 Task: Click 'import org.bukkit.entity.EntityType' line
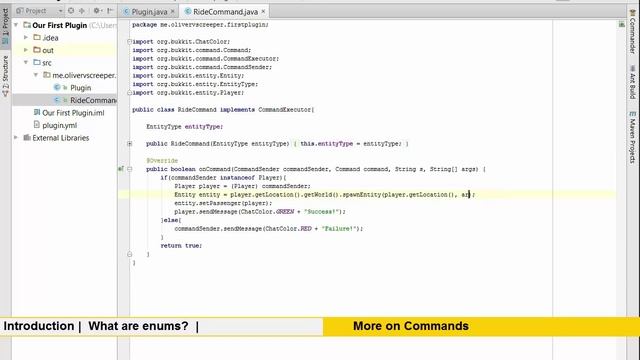[195, 84]
